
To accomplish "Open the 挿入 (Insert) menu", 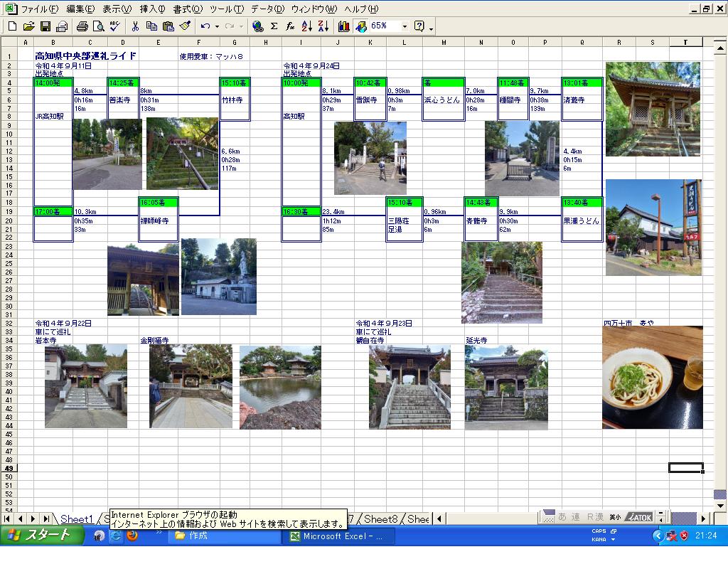I will (x=152, y=9).
